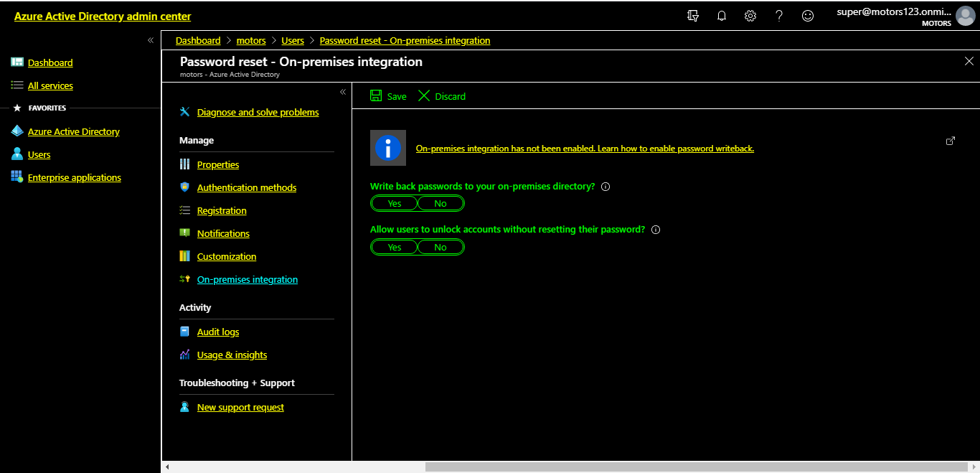Screen dimensions: 980x473
Task: Click the blue info icon banner
Action: [388, 148]
